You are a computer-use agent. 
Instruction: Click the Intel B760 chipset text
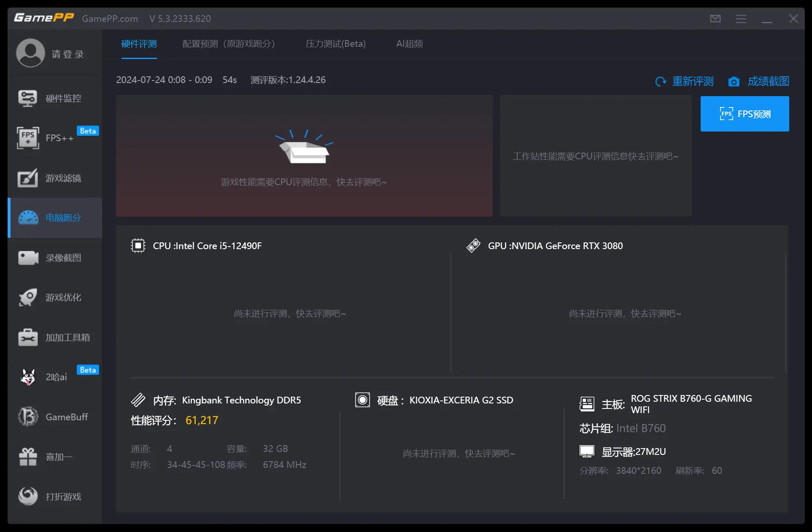pos(641,428)
